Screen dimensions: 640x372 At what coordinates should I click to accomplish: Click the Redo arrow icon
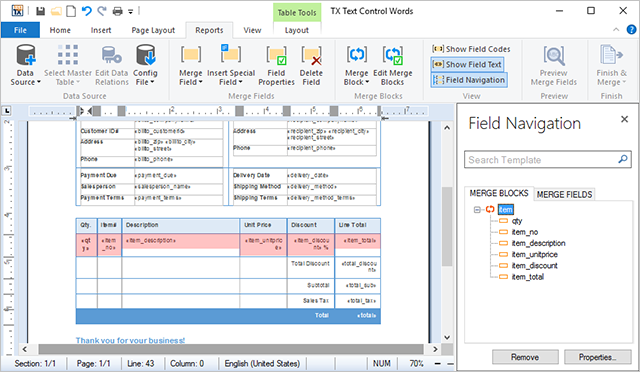102,11
